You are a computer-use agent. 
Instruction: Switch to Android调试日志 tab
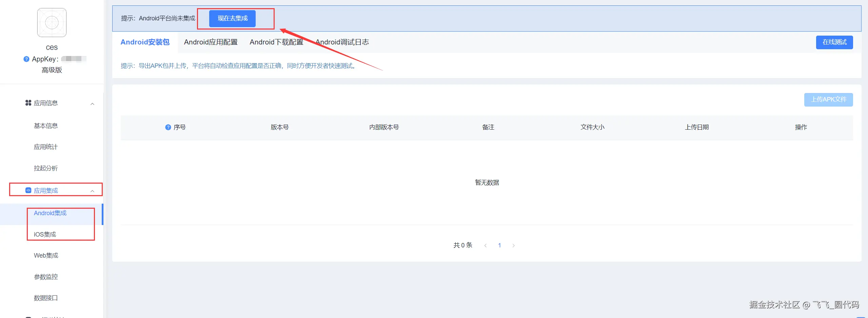pyautogui.click(x=342, y=42)
